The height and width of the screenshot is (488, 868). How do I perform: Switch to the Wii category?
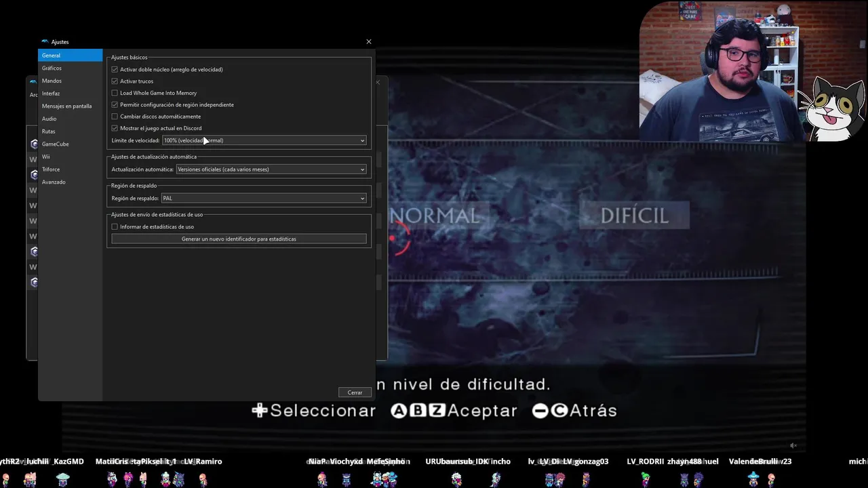point(70,157)
